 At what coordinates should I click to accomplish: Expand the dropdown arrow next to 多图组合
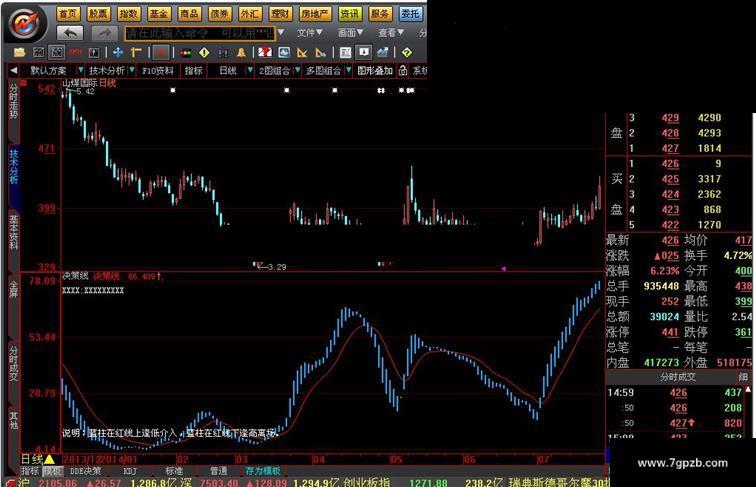pos(349,71)
